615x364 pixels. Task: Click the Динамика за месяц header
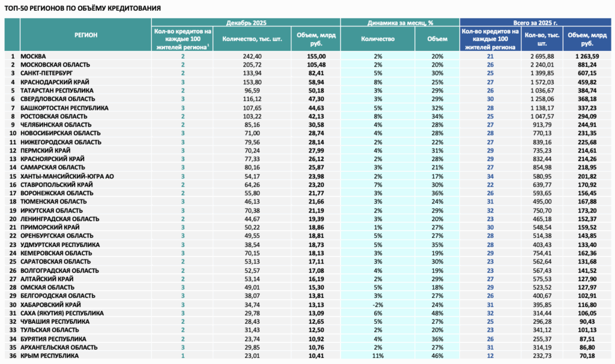(x=400, y=23)
